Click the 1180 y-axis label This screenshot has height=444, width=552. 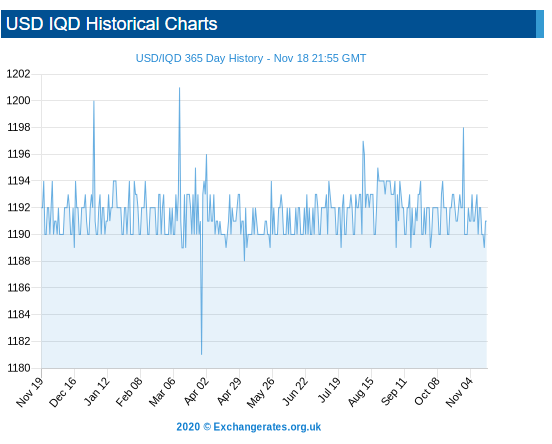pos(19,368)
